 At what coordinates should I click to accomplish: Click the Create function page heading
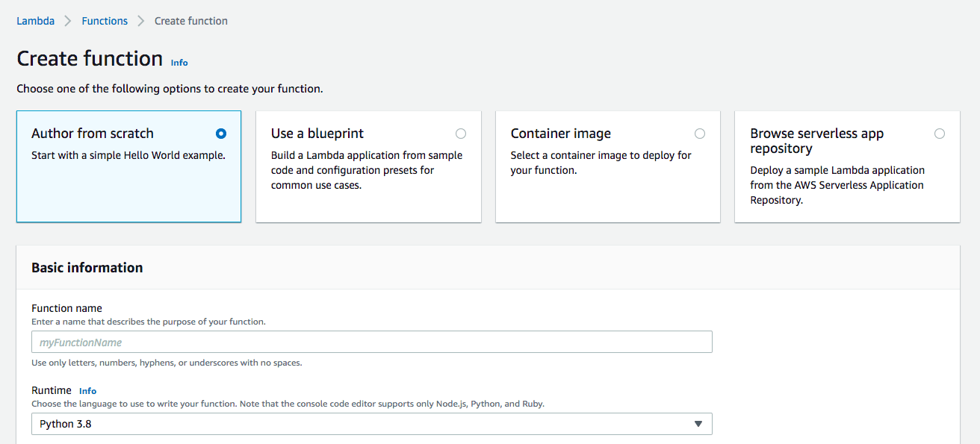coord(90,58)
